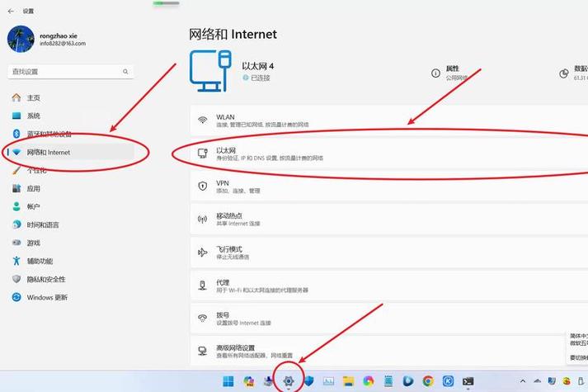Screen dimensions: 588x392
Task: Go to 隐私和安全性 in sidebar
Action: [x=45, y=279]
